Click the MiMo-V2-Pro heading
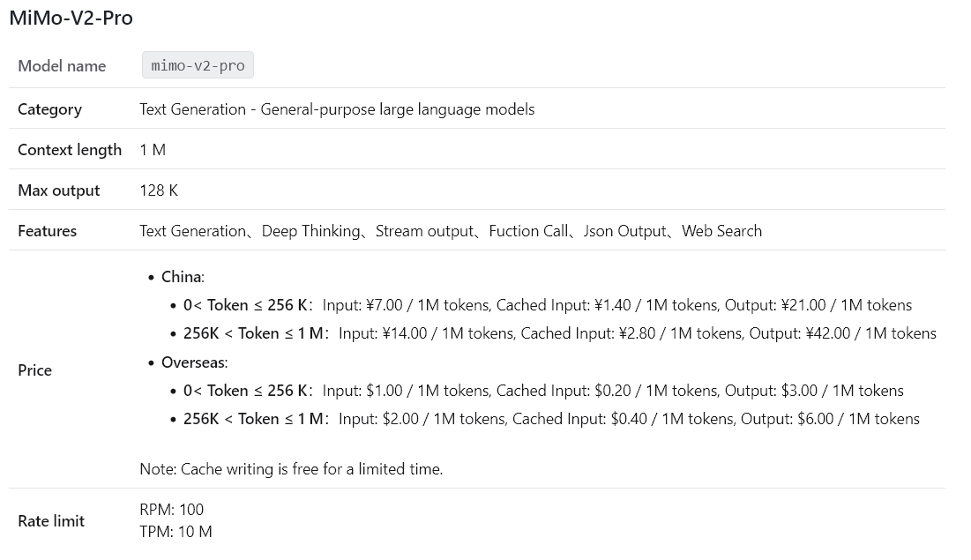 coord(71,18)
